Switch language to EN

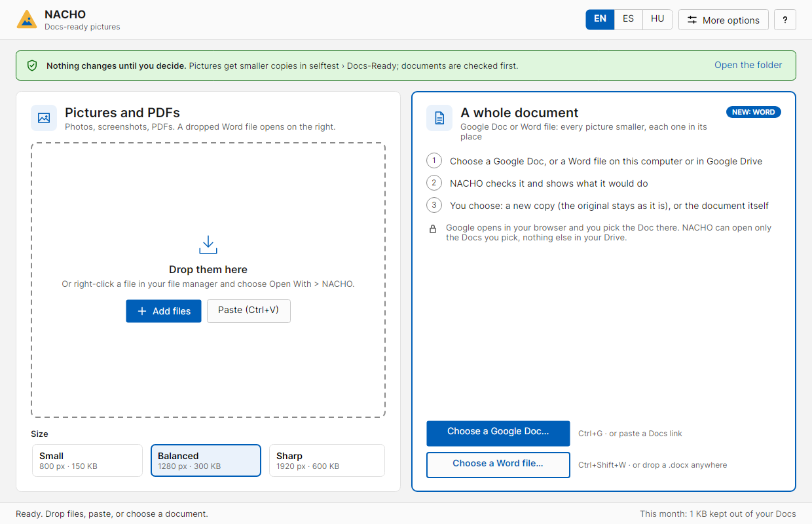600,19
